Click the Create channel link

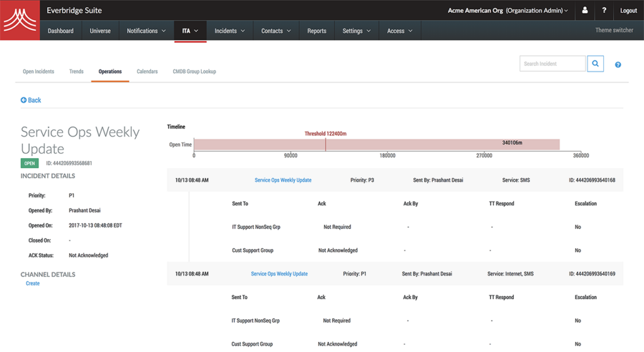(33, 283)
